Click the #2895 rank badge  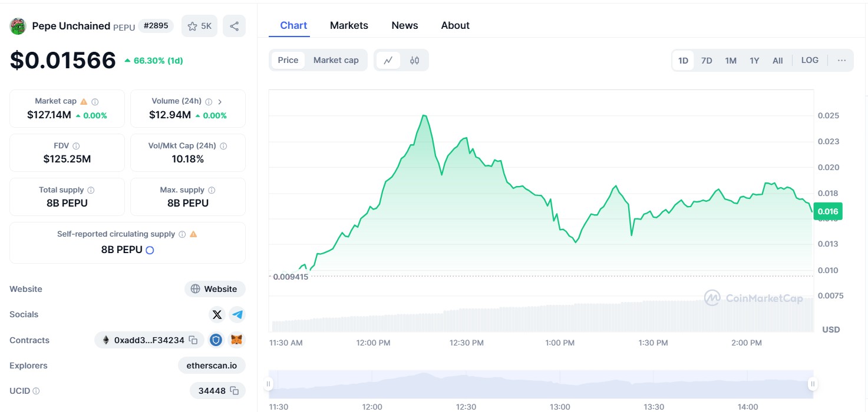[x=156, y=26]
